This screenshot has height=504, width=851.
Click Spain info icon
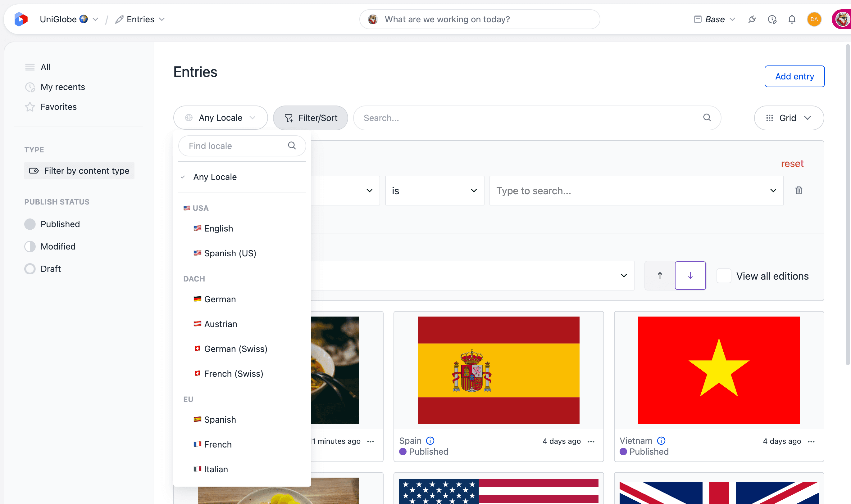click(x=430, y=440)
